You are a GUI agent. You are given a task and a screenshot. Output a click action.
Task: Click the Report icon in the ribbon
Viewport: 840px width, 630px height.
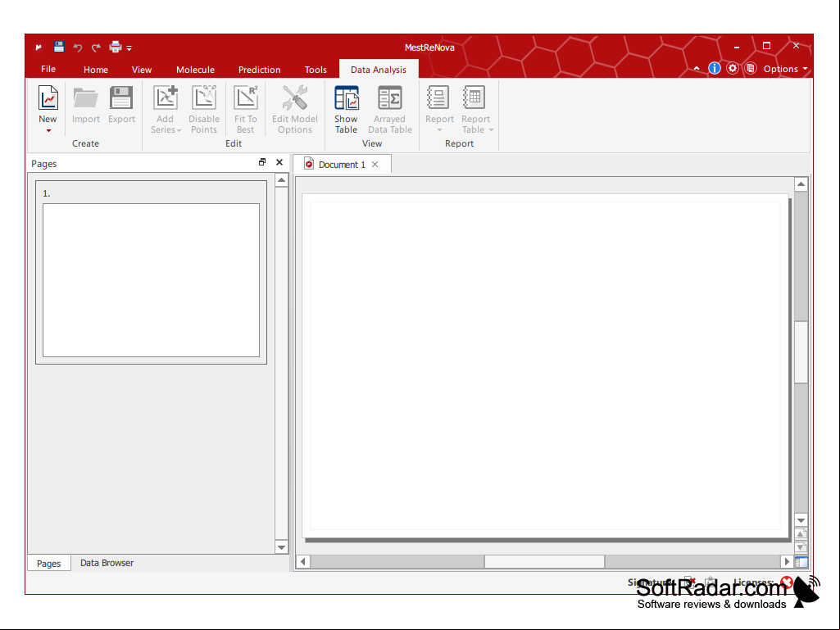coord(438,98)
